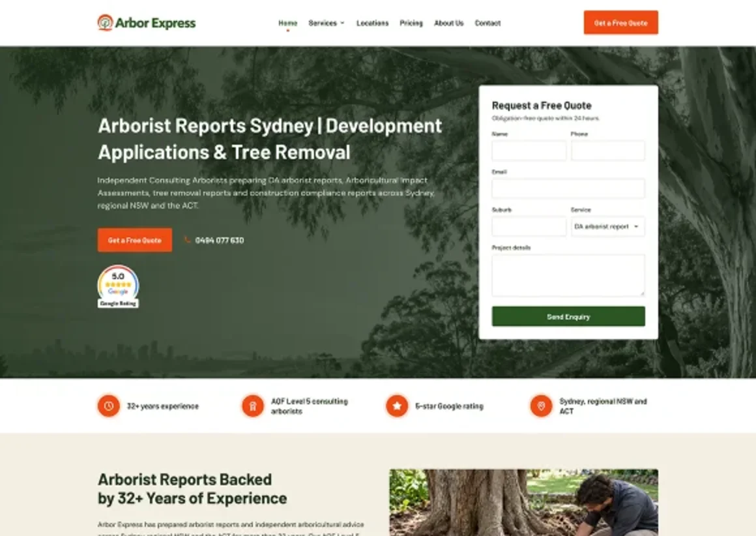Click the header Get a Free Quote button
Image resolution: width=756 pixels, height=536 pixels.
620,23
